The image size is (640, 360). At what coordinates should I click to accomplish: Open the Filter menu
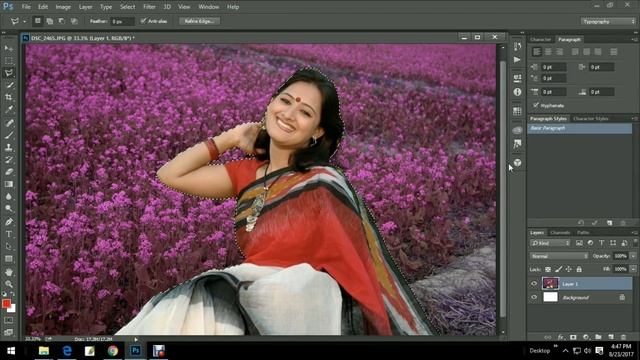tap(149, 7)
